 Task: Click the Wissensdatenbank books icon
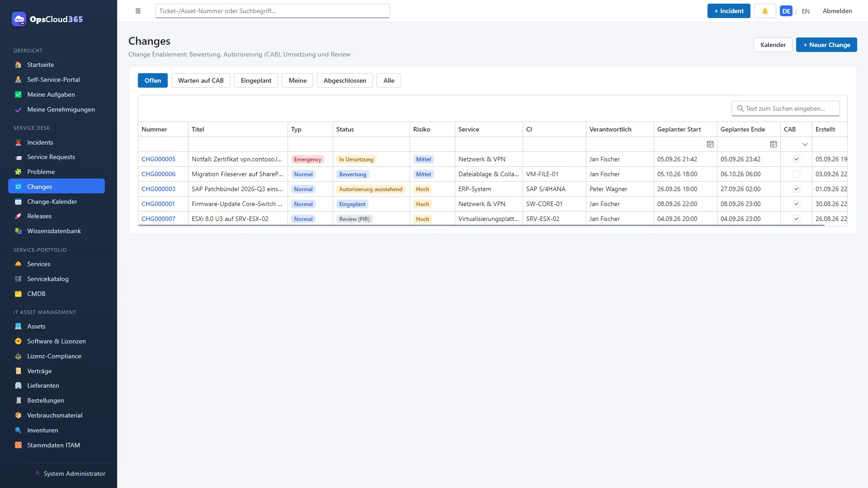click(x=18, y=231)
